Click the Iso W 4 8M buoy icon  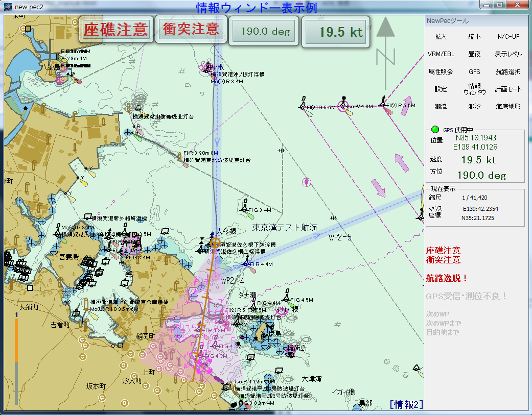(343, 105)
